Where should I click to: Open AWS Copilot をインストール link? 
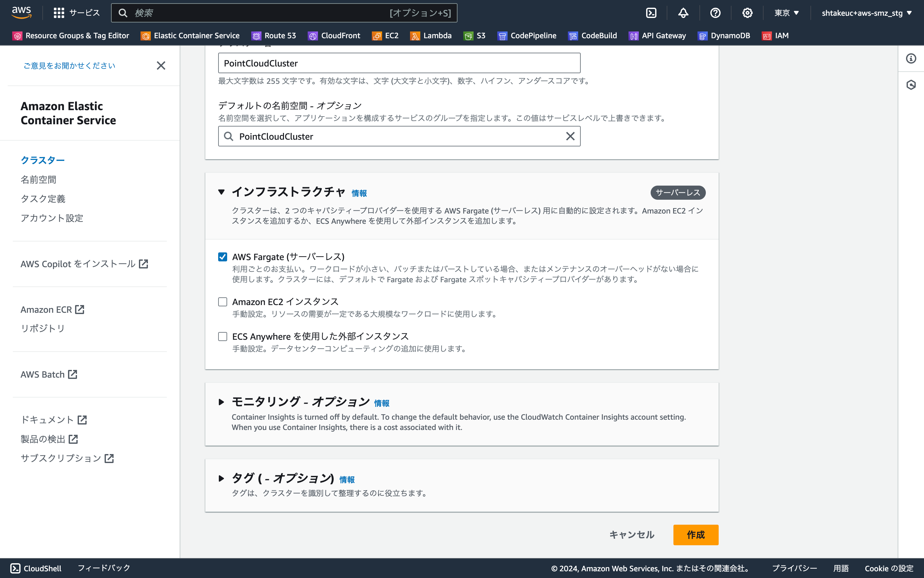pyautogui.click(x=84, y=264)
